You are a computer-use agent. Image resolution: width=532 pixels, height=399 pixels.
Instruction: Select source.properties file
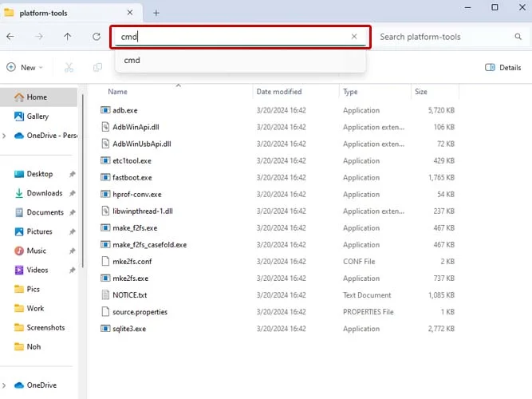(x=140, y=312)
